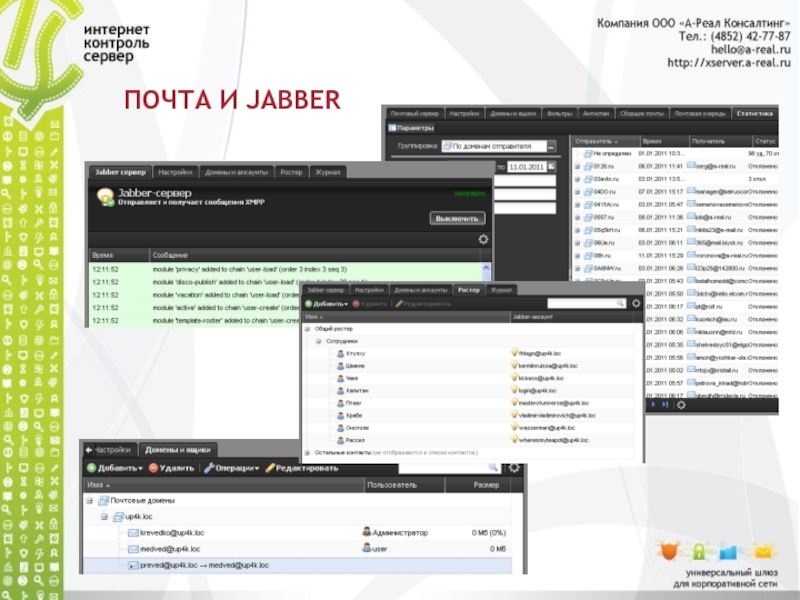
Task: Click Параметры panel header icon
Action: [x=392, y=128]
